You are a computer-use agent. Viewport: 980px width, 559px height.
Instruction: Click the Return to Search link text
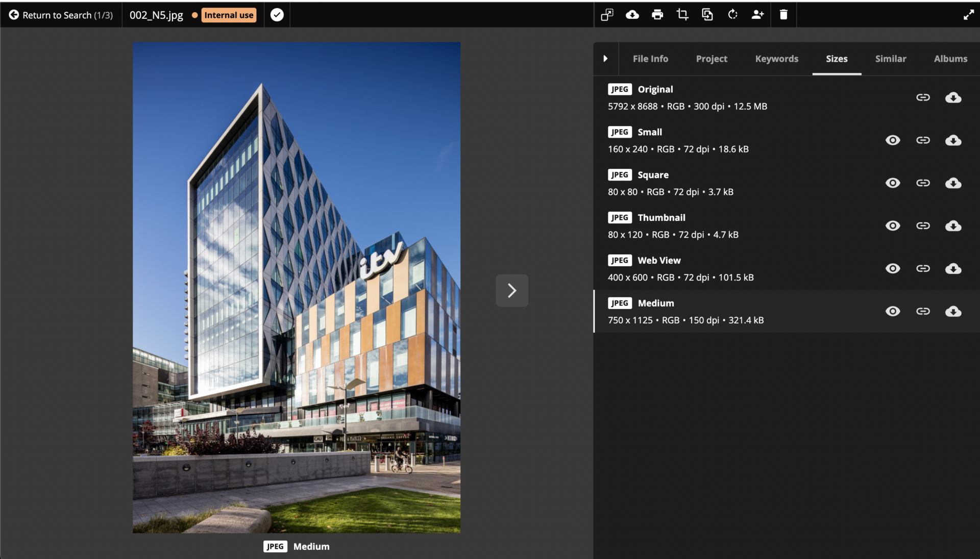(x=67, y=15)
